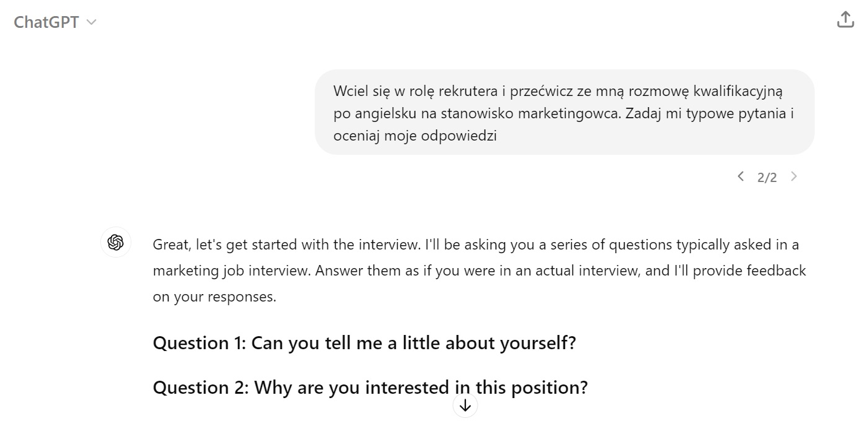Image resolution: width=868 pixels, height=421 pixels.
Task: Go to the next response version arrow
Action: [x=794, y=176]
